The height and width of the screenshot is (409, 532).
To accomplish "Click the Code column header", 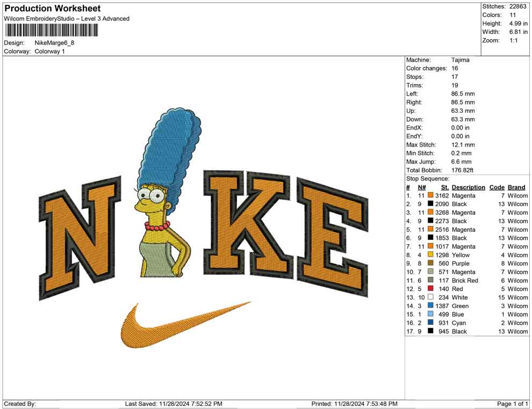I will pos(497,187).
